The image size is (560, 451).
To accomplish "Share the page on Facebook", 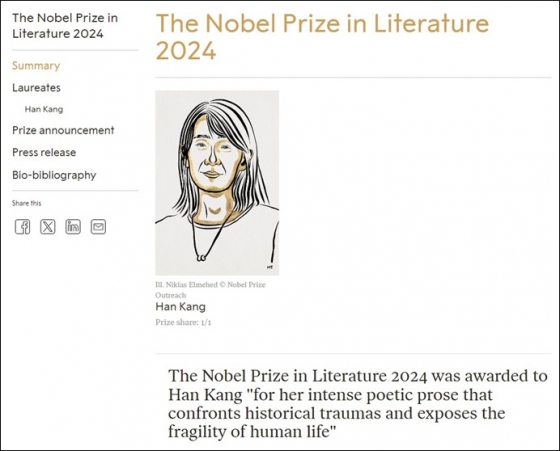I will 22,227.
